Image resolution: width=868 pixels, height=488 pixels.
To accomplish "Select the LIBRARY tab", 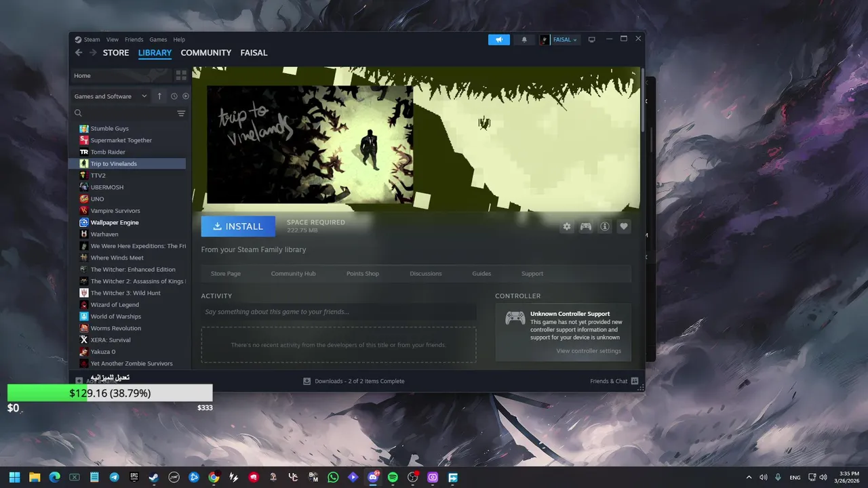I will click(155, 53).
